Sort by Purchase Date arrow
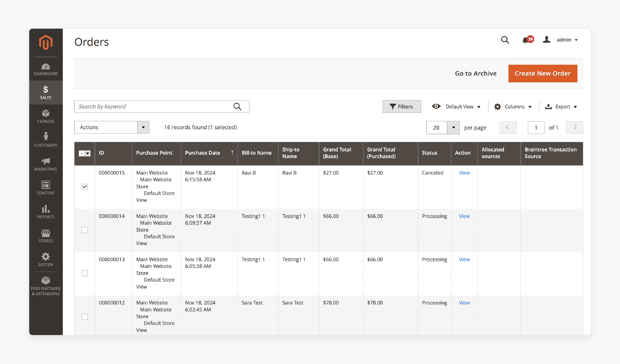Screen dimensions: 620x364 [x=232, y=153]
